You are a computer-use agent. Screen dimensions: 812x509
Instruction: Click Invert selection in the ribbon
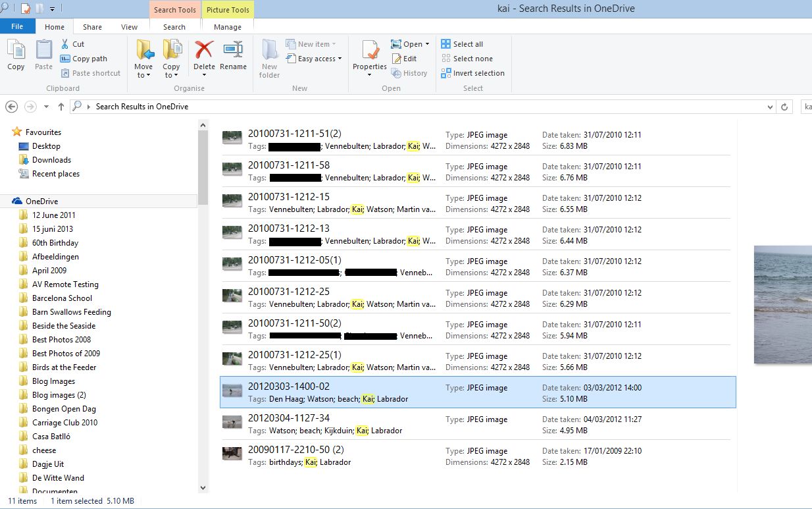[473, 73]
